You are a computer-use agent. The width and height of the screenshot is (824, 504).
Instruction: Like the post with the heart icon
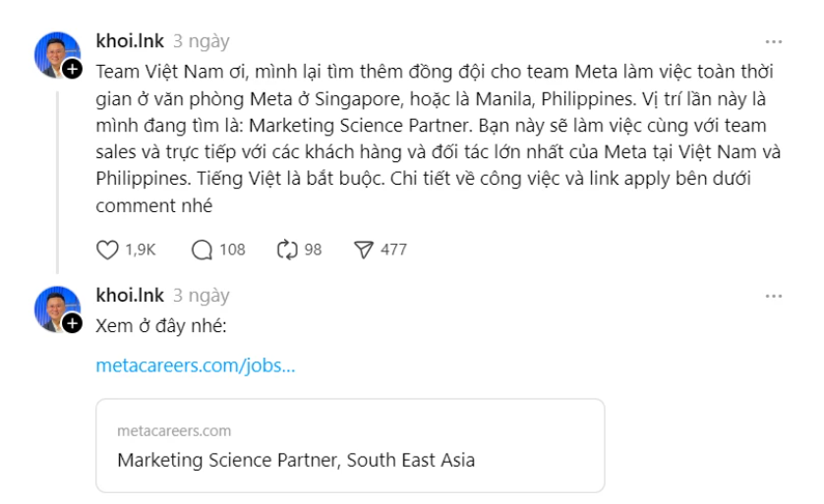[x=107, y=249]
